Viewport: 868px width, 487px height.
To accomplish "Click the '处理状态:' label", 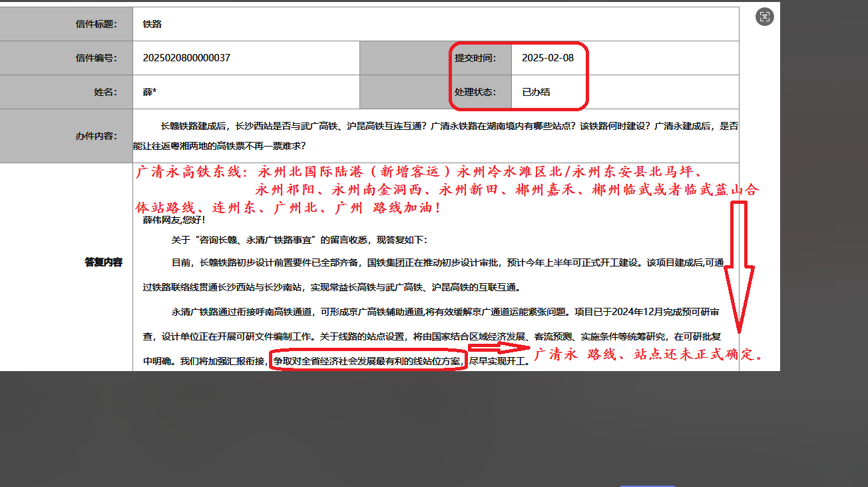I will [475, 92].
